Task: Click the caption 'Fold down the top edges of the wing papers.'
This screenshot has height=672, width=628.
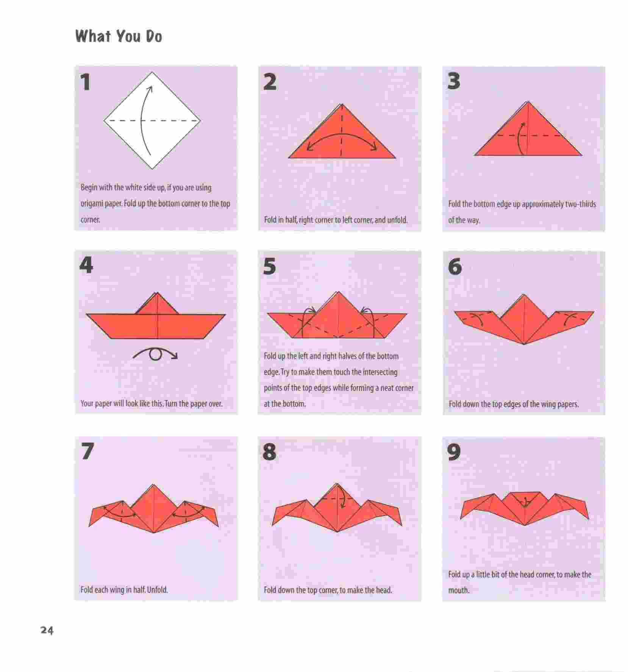Action: (x=514, y=404)
